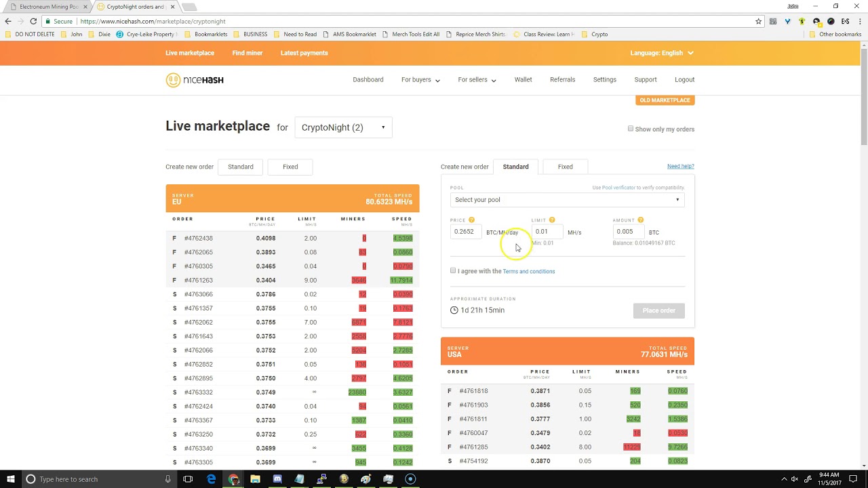Open Discord from taskbar
The image size is (868, 488).
(277, 479)
